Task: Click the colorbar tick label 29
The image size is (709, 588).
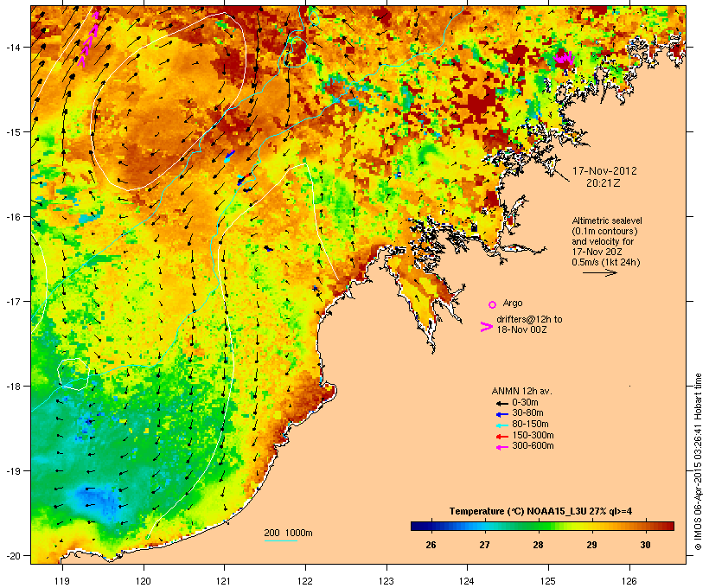Action: (x=592, y=545)
